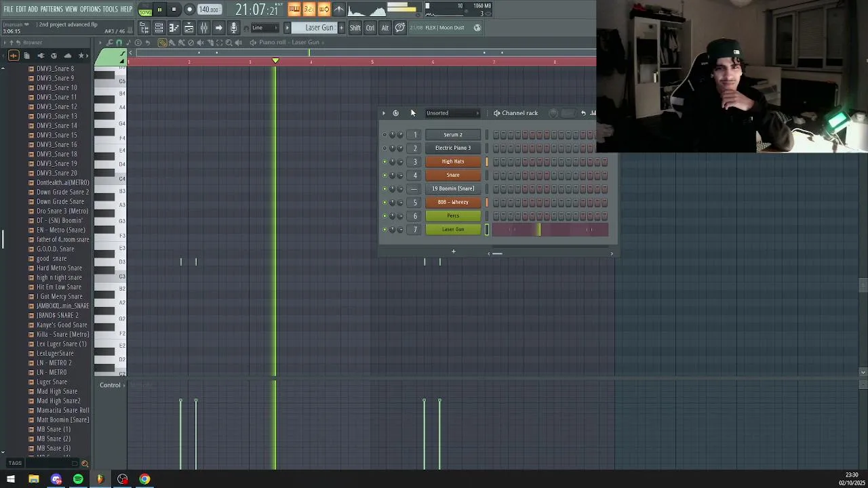Open graph editor icon in Channel rack
This screenshot has height=488, width=868.
click(593, 113)
